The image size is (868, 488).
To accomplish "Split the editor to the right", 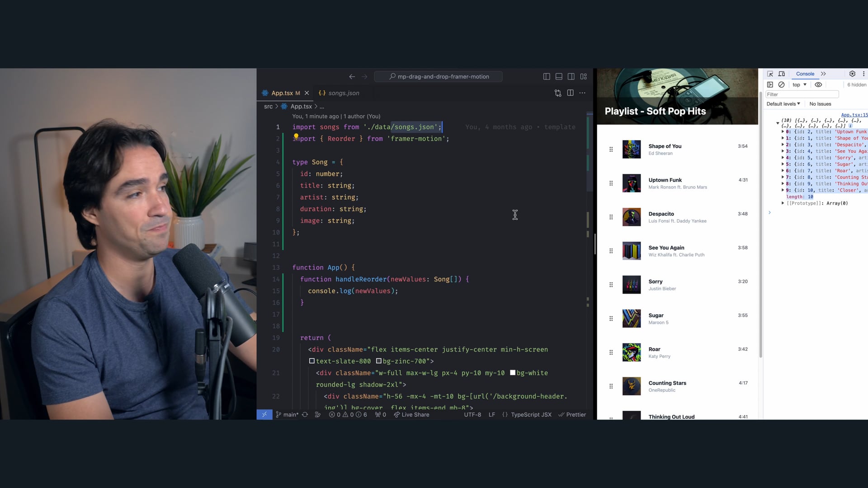I will point(571,93).
